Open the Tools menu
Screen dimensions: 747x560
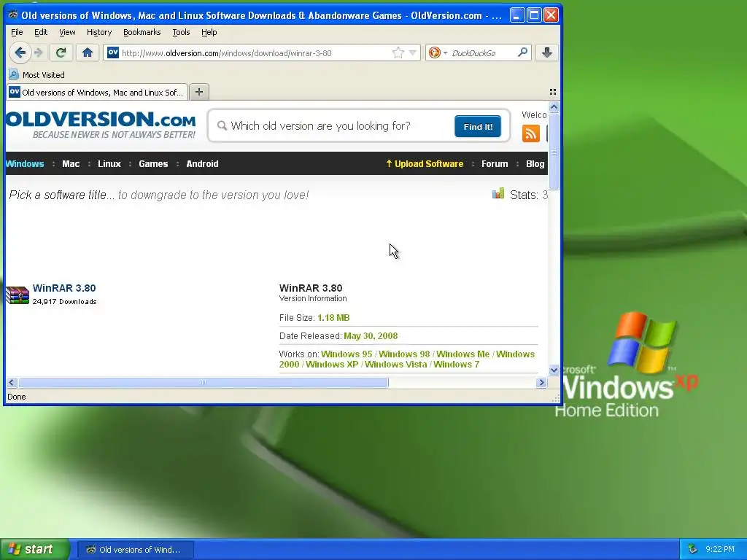click(x=181, y=32)
